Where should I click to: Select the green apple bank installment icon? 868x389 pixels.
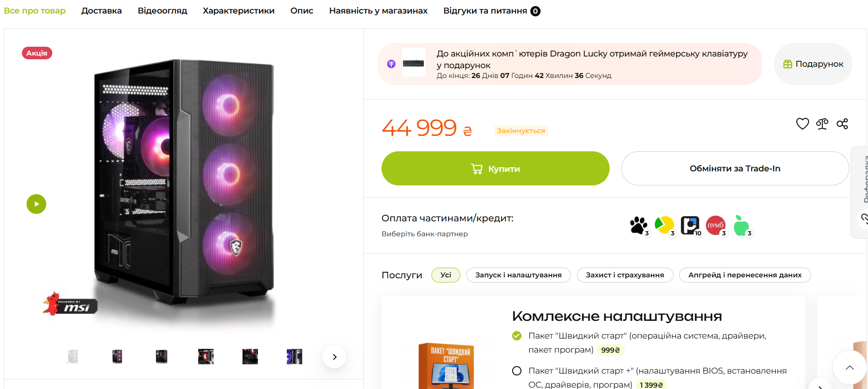pyautogui.click(x=741, y=226)
